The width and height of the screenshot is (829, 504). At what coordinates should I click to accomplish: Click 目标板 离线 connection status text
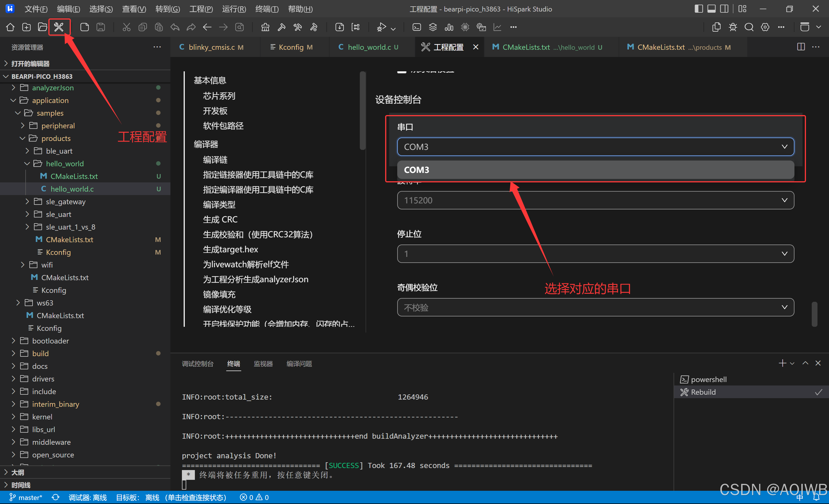[171, 497]
